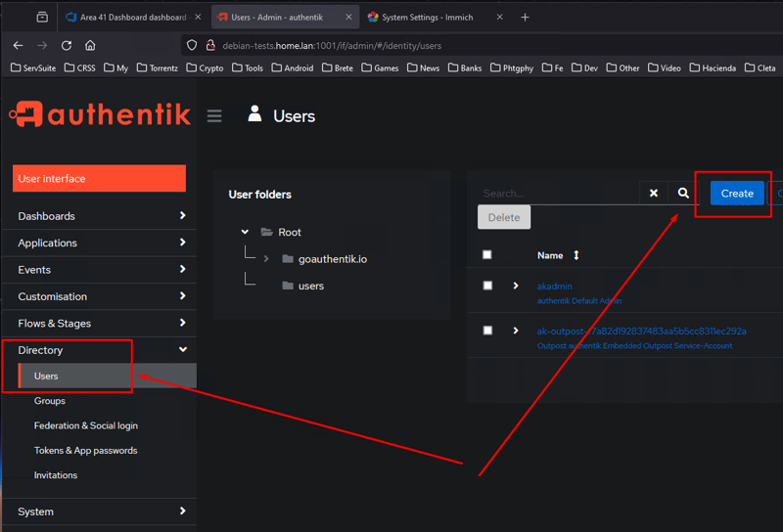
Task: Toggle sidebar with hamburger menu icon
Action: pos(214,115)
